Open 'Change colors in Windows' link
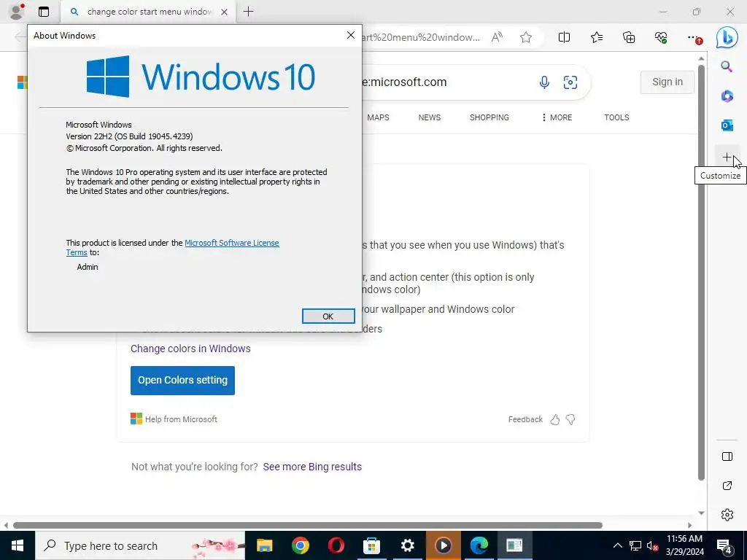This screenshot has height=560, width=747. [x=190, y=349]
